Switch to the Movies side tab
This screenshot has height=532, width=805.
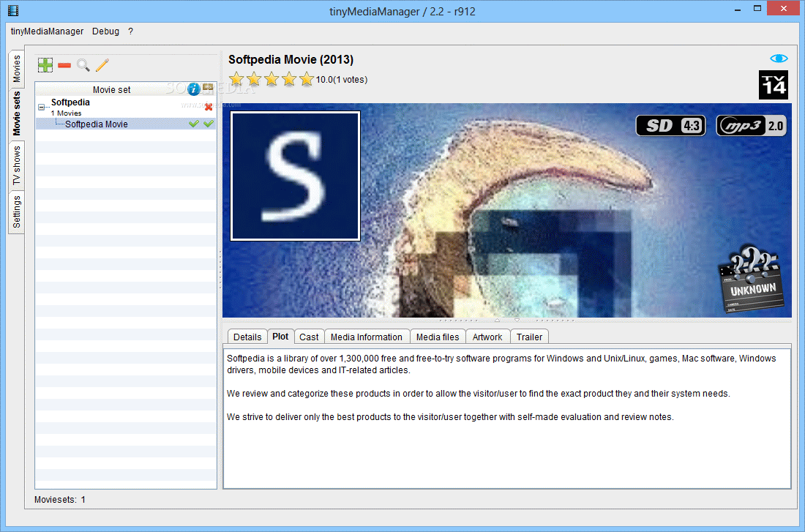pos(16,68)
